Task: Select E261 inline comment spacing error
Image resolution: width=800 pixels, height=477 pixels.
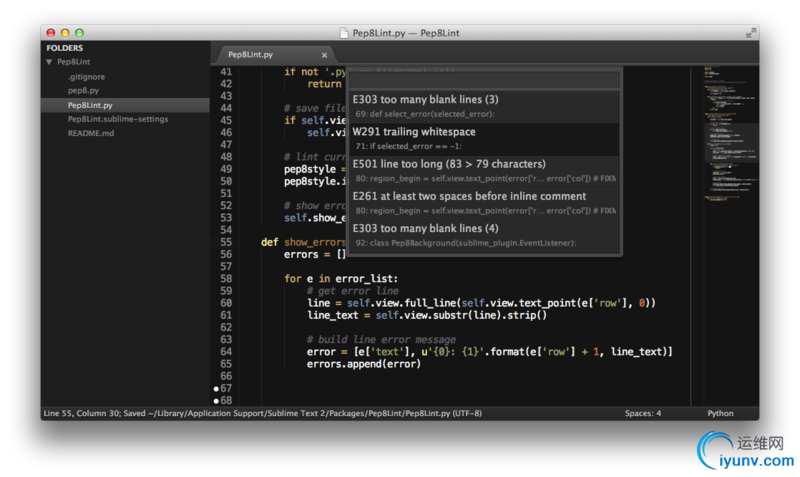Action: tap(484, 203)
